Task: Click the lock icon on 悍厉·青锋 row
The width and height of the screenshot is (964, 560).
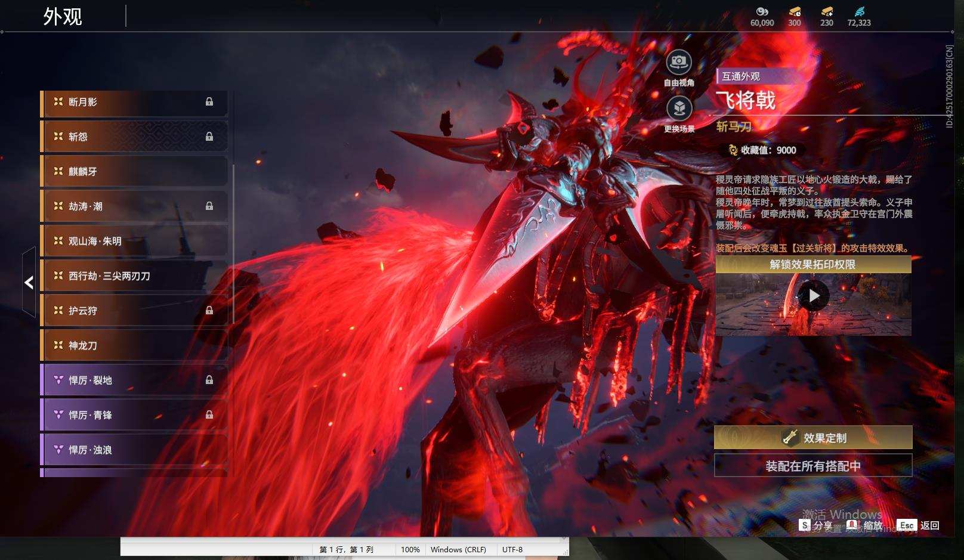Action: tap(209, 415)
